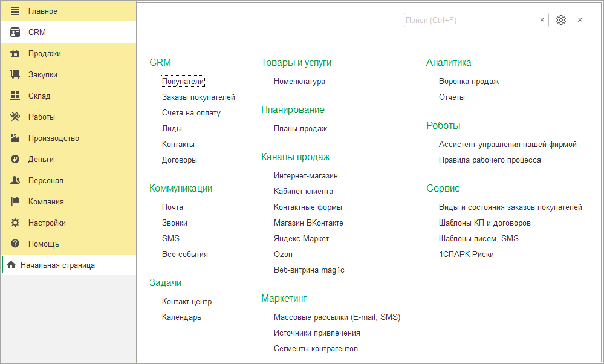The image size is (604, 364).
Task: Switch to the Начальная страница tab
Action: (x=57, y=265)
